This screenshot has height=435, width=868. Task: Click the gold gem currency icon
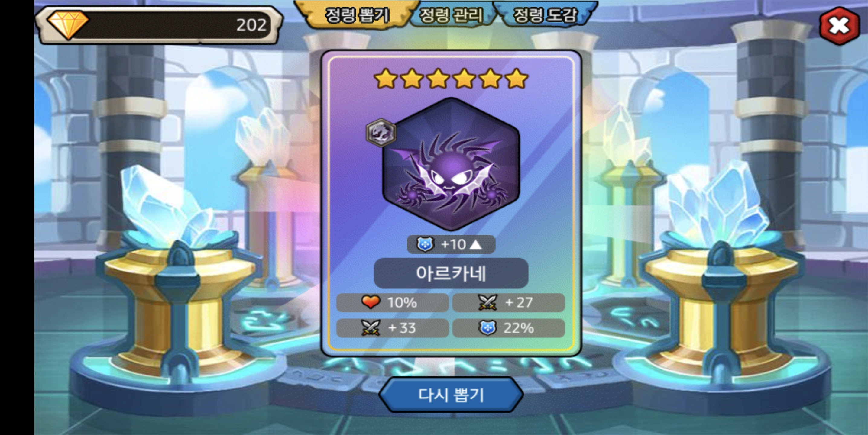pyautogui.click(x=67, y=24)
